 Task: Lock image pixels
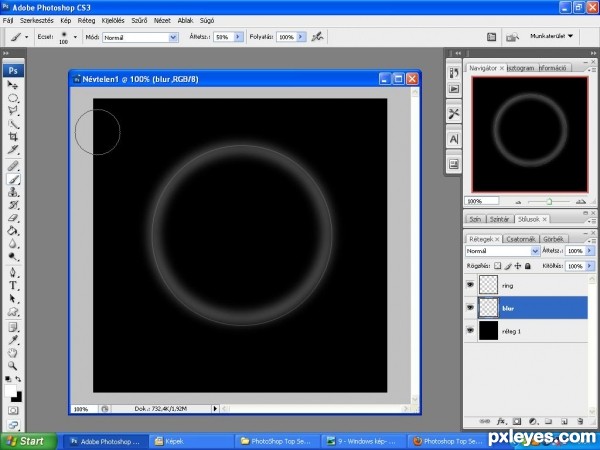pyautogui.click(x=508, y=266)
